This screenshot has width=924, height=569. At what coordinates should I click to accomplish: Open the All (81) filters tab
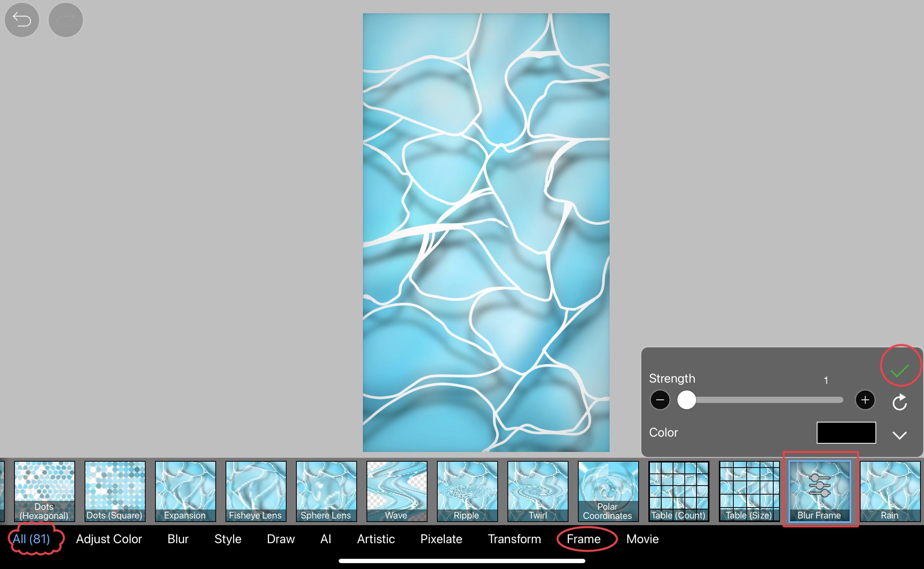[31, 539]
